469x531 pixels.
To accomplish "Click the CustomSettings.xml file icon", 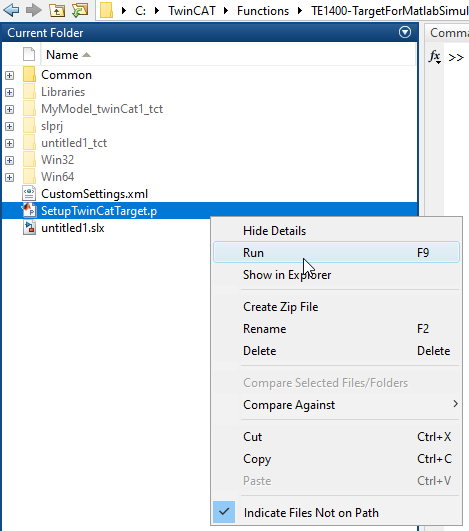I will 29,193.
